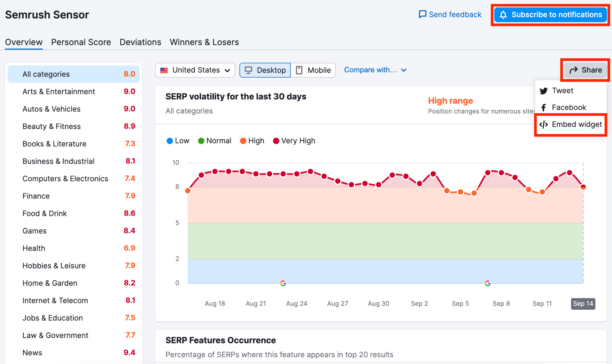Open the United States country dropdown
The image size is (612, 364).
point(195,70)
